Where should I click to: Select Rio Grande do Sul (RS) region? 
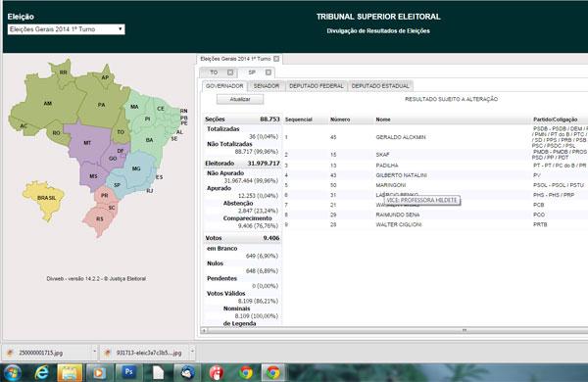99,219
